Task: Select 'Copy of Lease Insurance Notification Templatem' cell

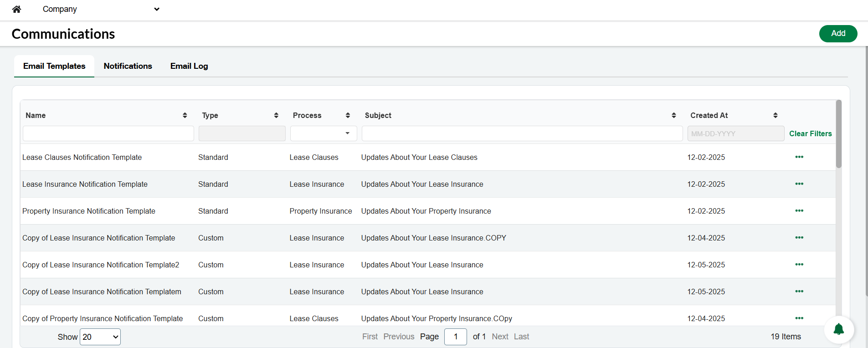Action: point(102,292)
